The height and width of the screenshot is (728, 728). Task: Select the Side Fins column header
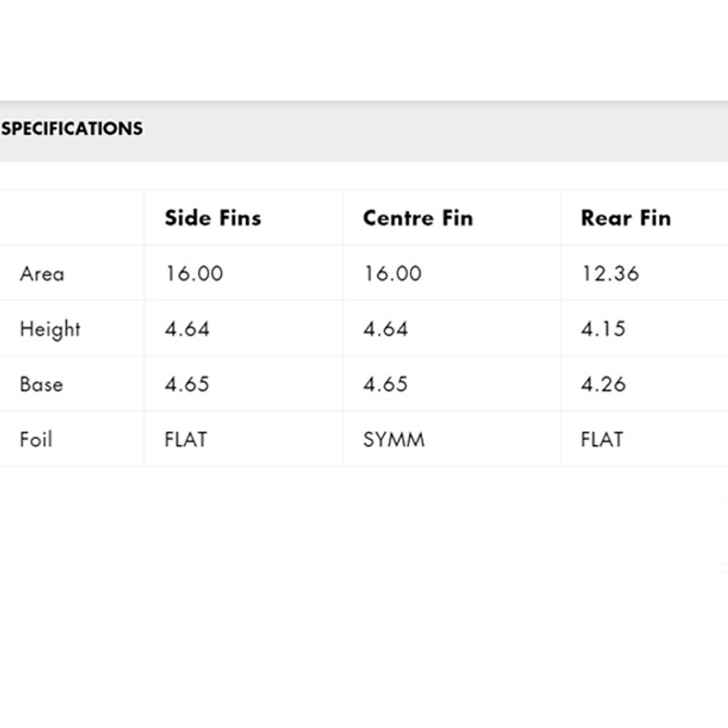click(x=213, y=218)
